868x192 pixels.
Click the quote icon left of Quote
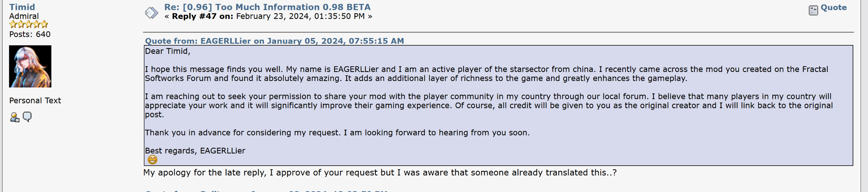(813, 10)
